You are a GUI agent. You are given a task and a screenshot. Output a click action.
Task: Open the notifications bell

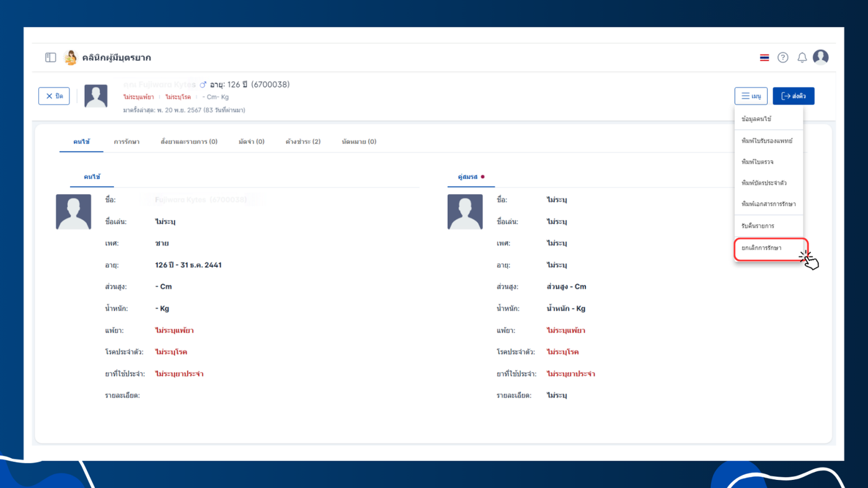[802, 58]
